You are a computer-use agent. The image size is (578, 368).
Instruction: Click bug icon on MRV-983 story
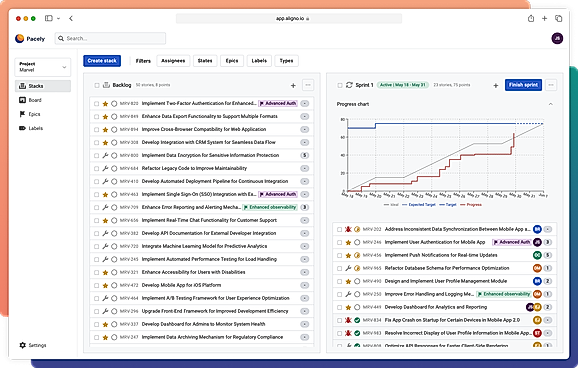(348, 333)
